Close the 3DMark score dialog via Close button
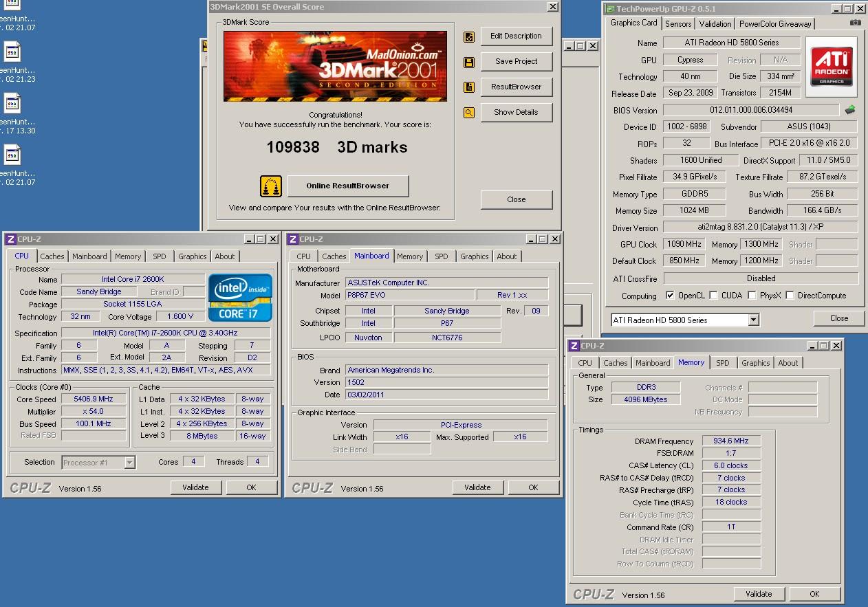The height and width of the screenshot is (607, 868). 517,200
